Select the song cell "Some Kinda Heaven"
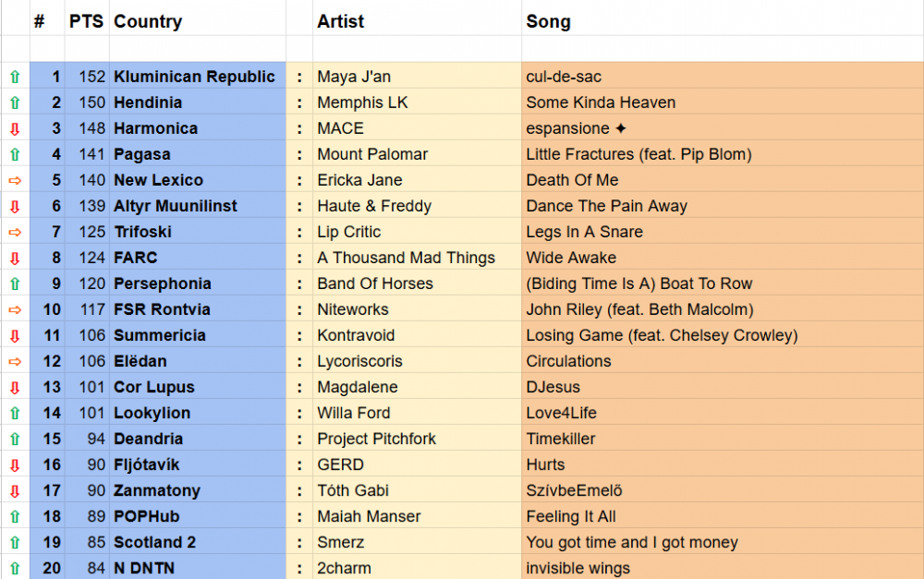Image resolution: width=924 pixels, height=579 pixels. click(x=601, y=103)
